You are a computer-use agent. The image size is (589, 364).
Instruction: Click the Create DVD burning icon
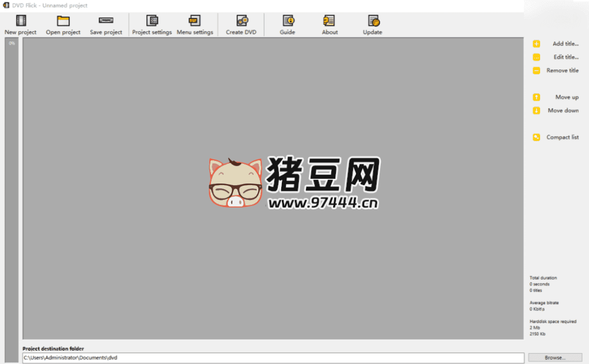point(241,20)
